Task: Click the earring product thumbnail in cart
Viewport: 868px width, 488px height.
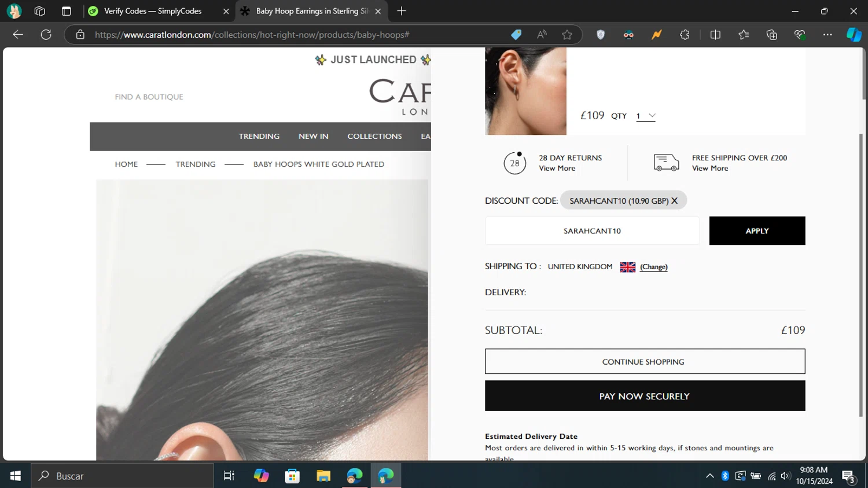Action: point(525,91)
